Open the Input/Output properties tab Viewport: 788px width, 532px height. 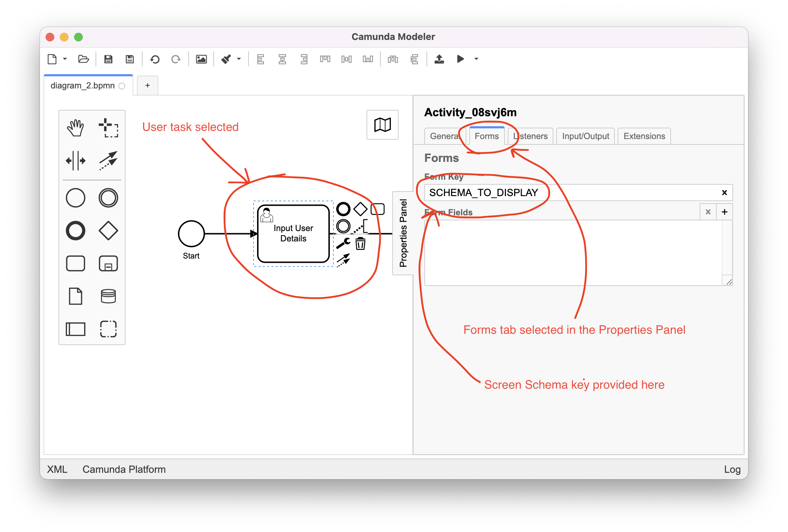[585, 136]
